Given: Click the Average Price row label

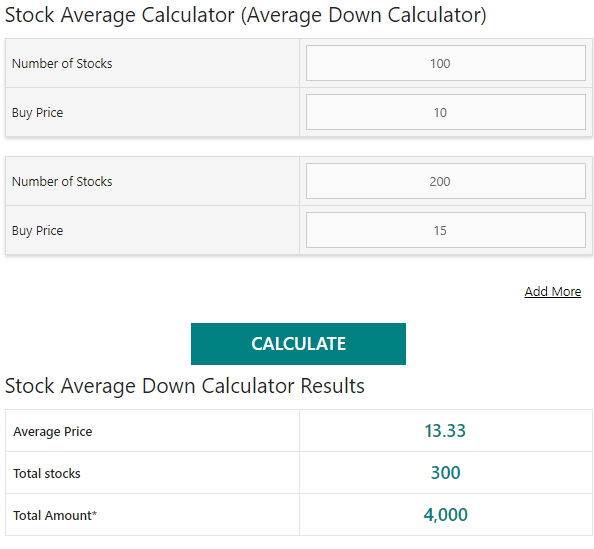Looking at the screenshot, I should point(53,432).
